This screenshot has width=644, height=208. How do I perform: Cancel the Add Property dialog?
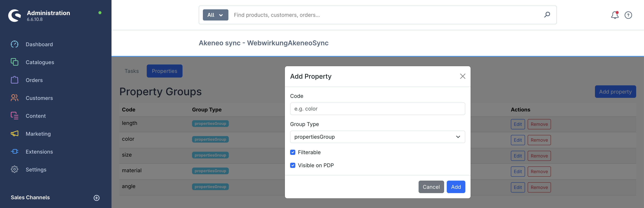click(431, 187)
